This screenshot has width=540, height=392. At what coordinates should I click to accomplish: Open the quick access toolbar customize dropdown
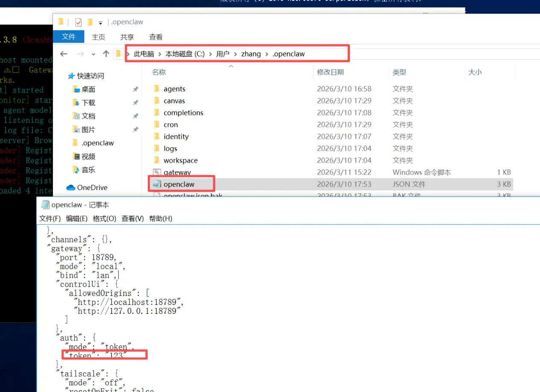point(100,23)
